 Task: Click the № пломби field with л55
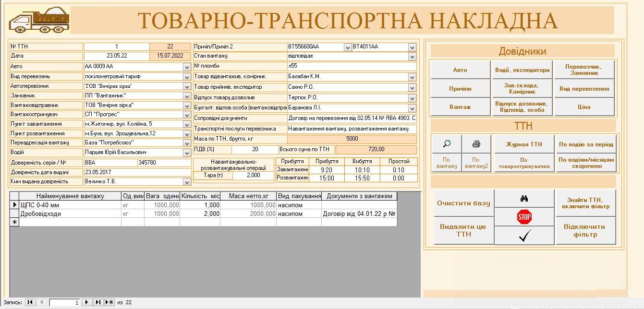[352, 66]
